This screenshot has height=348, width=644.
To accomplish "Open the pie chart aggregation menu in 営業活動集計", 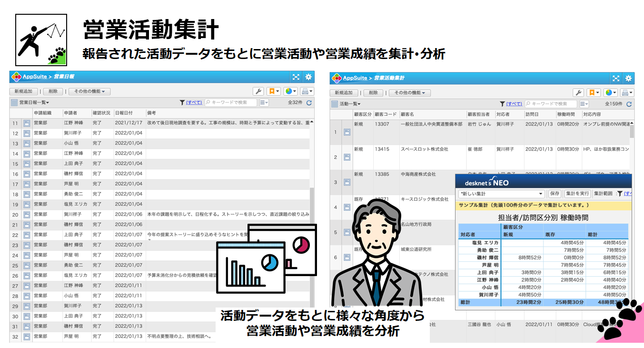I will coord(610,93).
